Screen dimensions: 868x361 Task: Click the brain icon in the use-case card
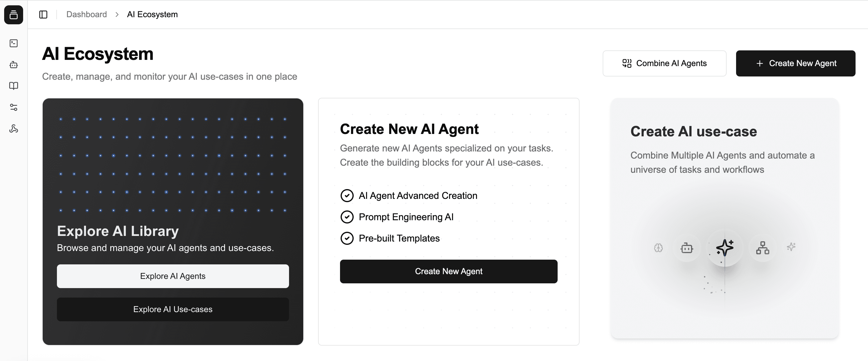click(658, 248)
